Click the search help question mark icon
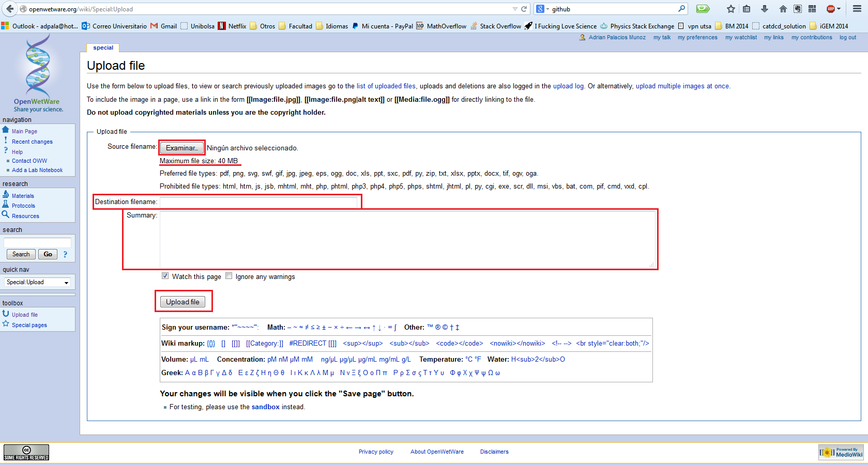868x465 pixels. [65, 254]
